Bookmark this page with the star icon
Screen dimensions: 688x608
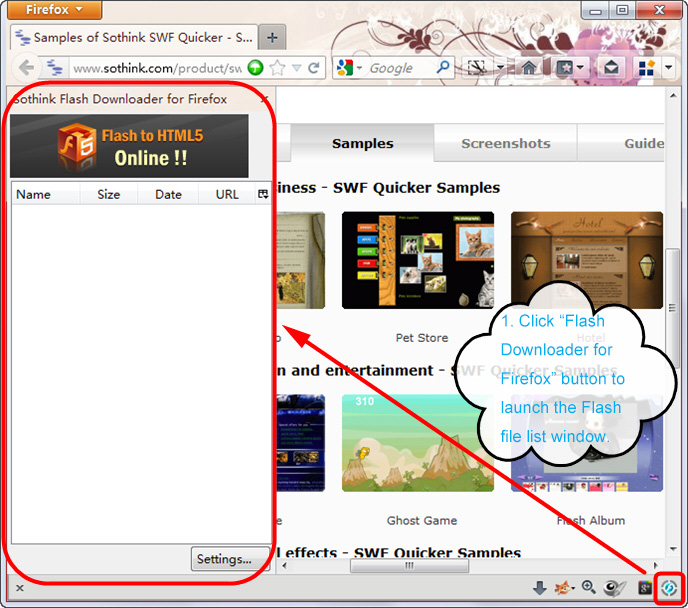(x=277, y=68)
